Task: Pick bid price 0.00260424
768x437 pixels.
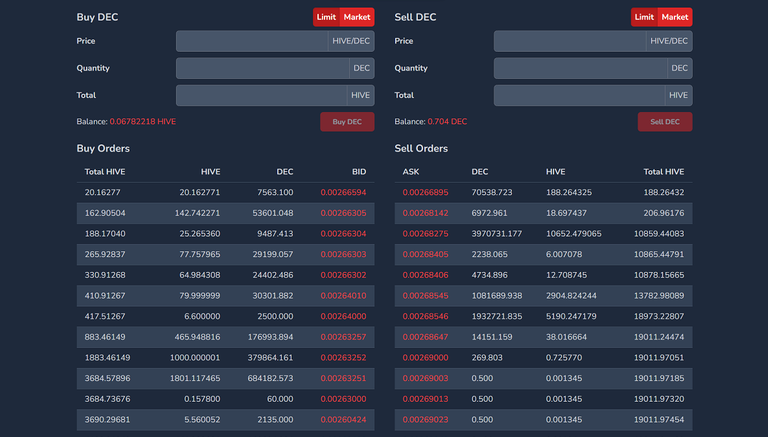Action: tap(343, 419)
